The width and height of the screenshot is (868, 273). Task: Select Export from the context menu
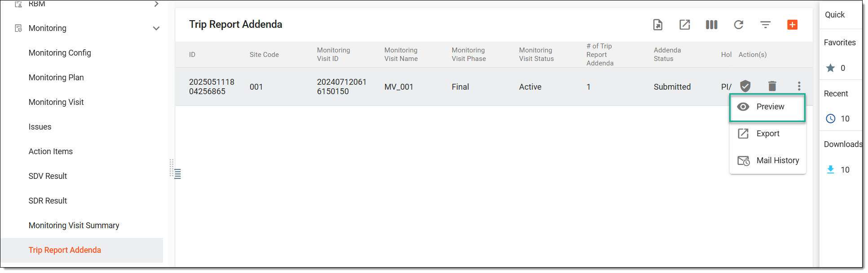767,134
